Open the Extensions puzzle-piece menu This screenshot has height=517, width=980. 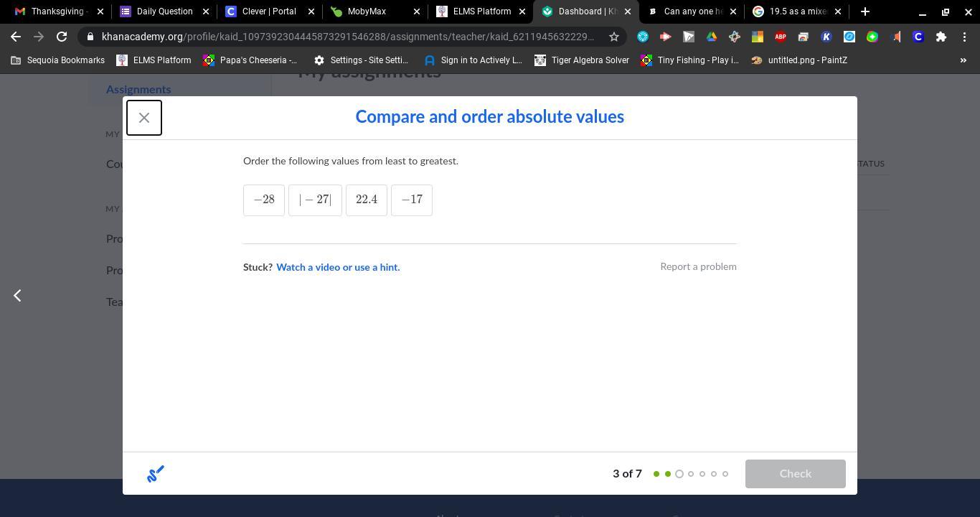[941, 37]
